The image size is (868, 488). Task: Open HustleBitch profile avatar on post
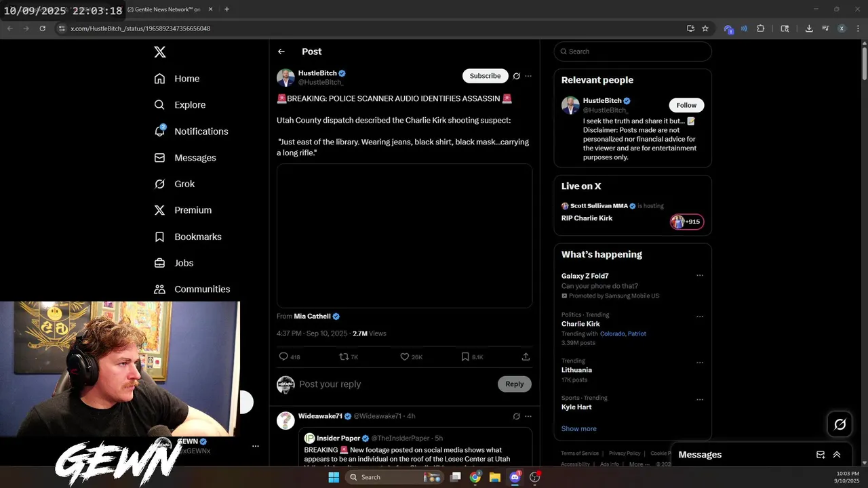pyautogui.click(x=285, y=77)
